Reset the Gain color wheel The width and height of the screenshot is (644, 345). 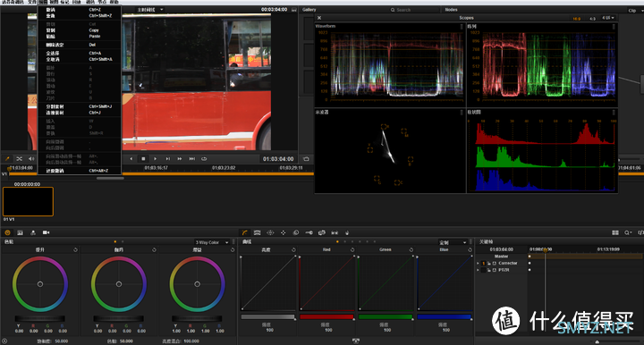(x=233, y=249)
